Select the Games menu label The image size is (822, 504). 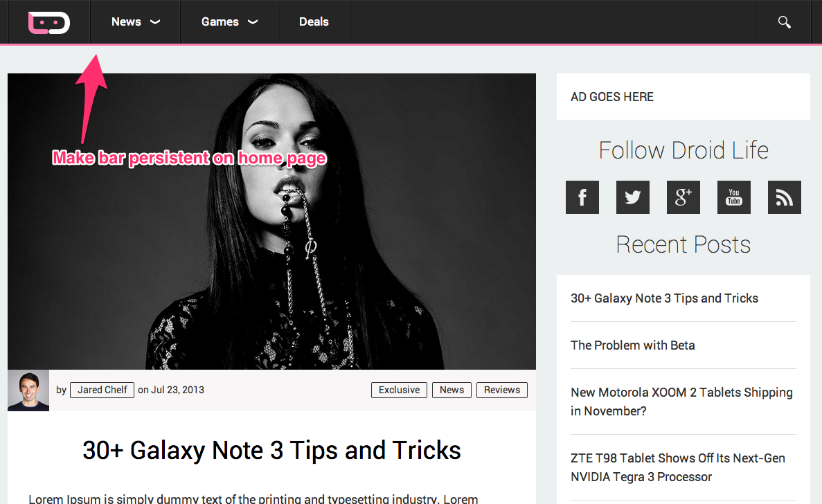tap(220, 22)
